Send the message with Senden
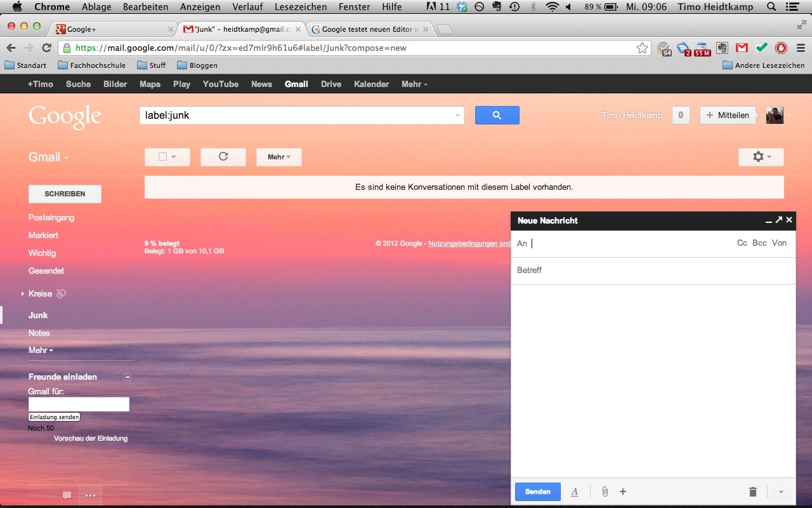 538,491
